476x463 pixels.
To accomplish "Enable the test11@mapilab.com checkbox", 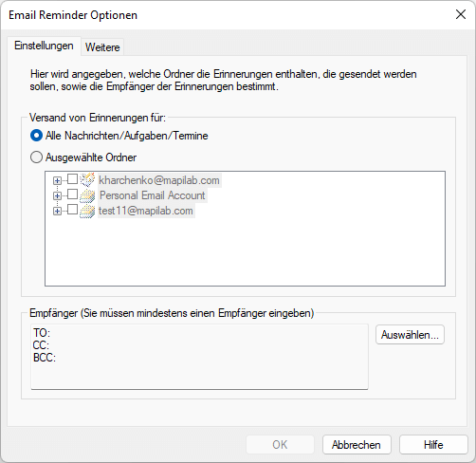I will (x=72, y=210).
